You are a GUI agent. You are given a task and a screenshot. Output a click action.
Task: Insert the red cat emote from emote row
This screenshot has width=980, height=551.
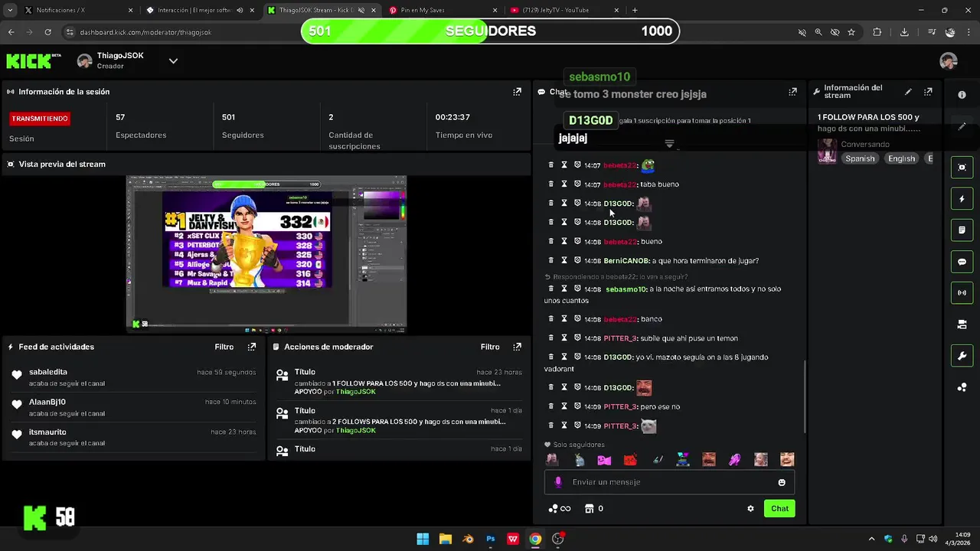[x=630, y=460]
